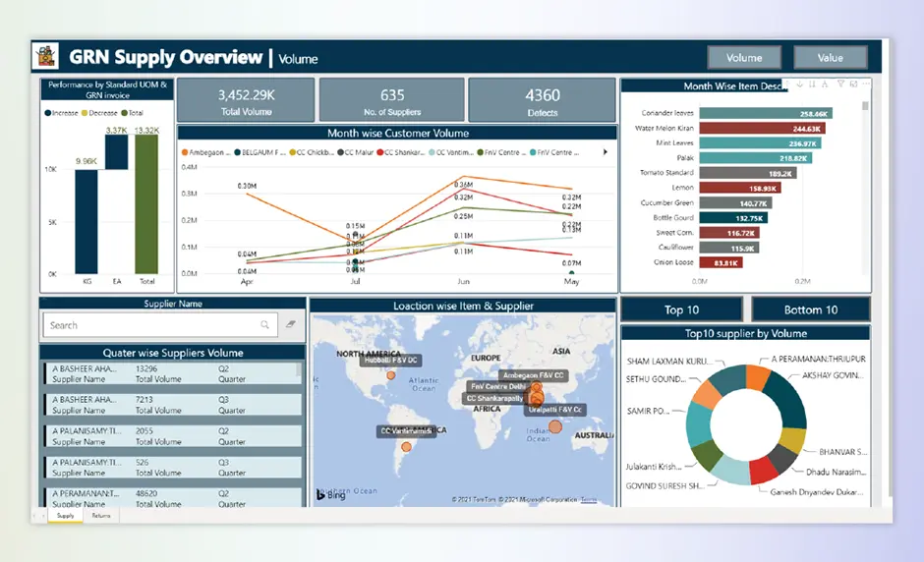This screenshot has height=562, width=924.
Task: Select the Supply page tab
Action: pos(65,515)
